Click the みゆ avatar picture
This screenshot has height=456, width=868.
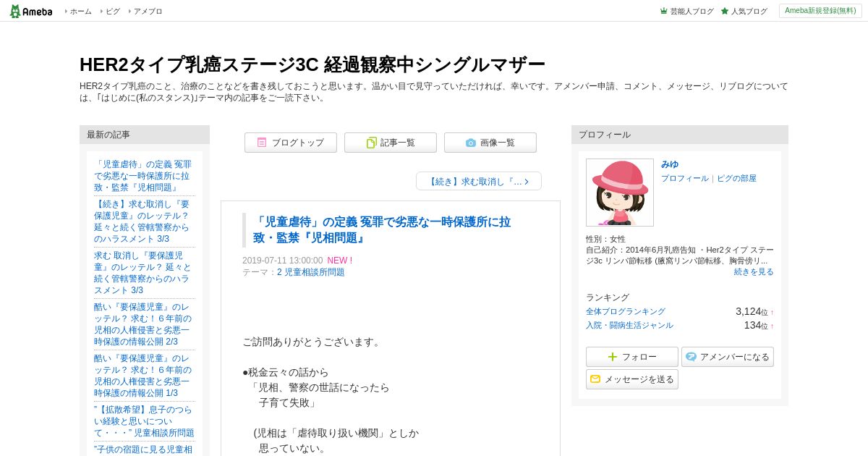pos(620,193)
